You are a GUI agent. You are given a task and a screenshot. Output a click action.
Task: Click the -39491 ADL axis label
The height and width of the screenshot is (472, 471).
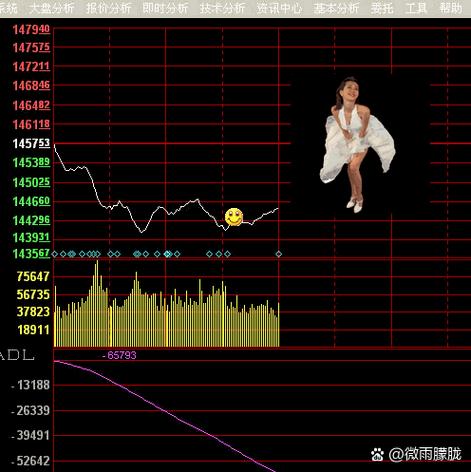[30, 435]
